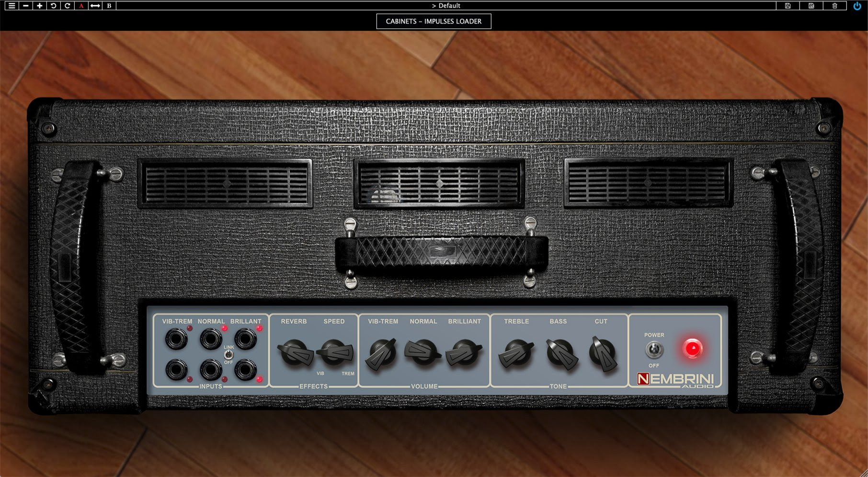Click the TREBLE tone knob
This screenshot has height=477, width=868.
pos(516,353)
